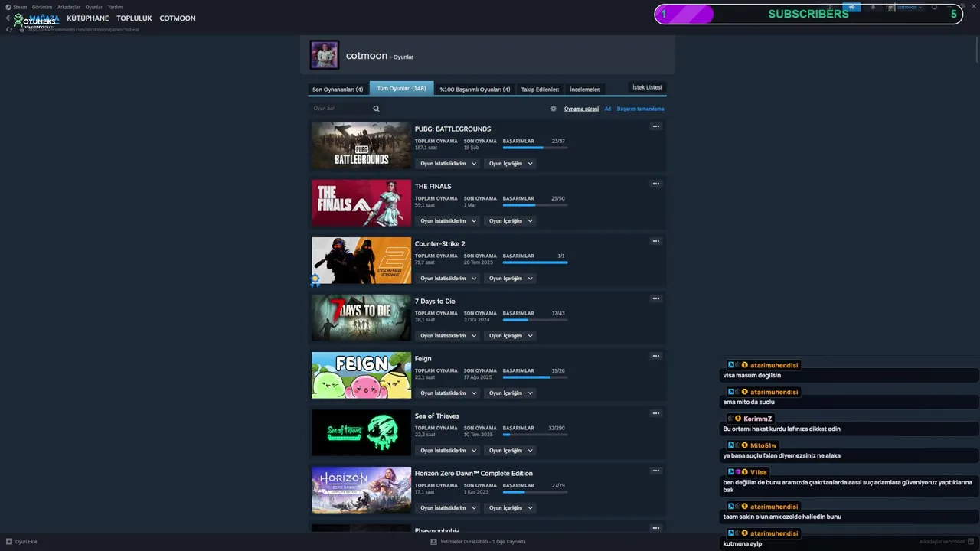Click Sea of Thieves achievements bar 32/290
Image resolution: width=980 pixels, height=551 pixels.
point(535,435)
